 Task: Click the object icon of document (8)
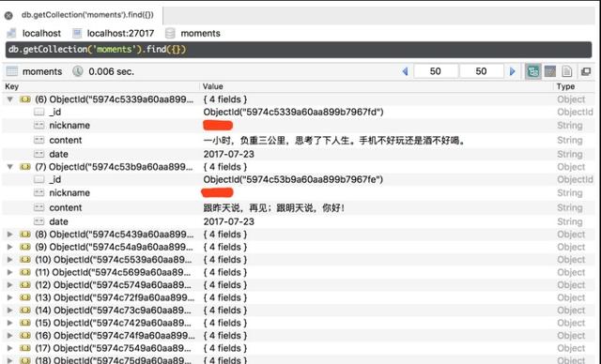tap(25, 235)
